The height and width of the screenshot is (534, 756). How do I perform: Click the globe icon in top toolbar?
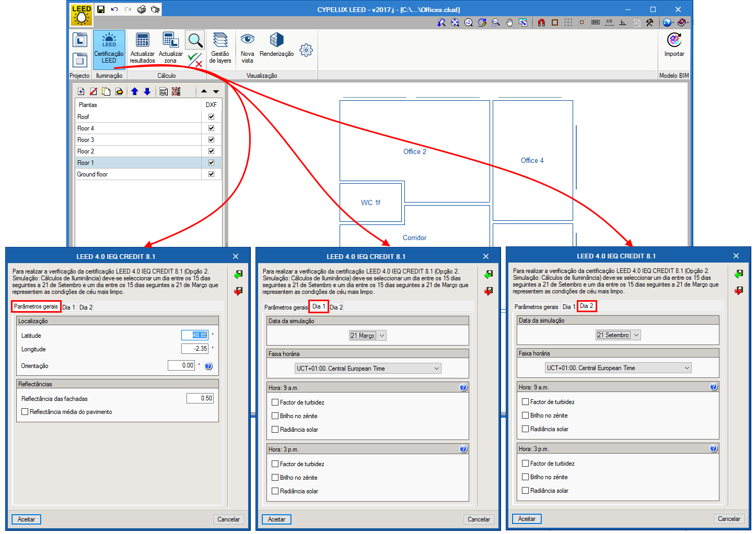click(667, 22)
